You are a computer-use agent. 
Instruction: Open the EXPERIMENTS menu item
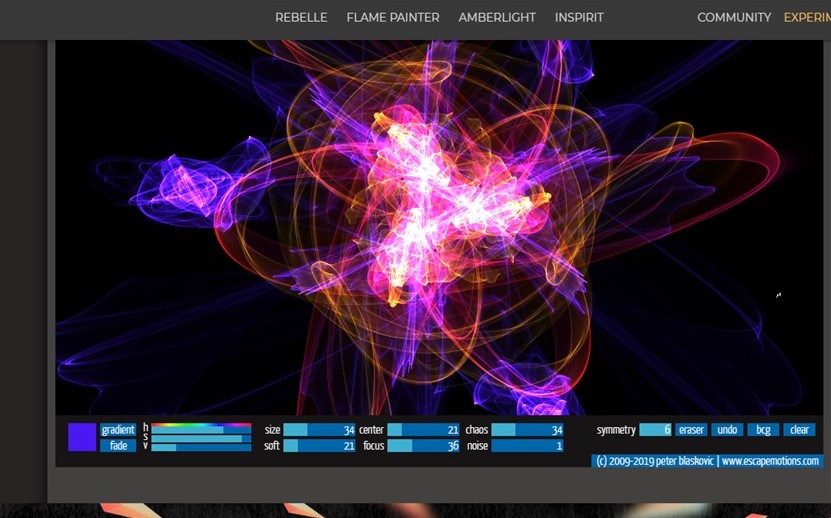807,17
